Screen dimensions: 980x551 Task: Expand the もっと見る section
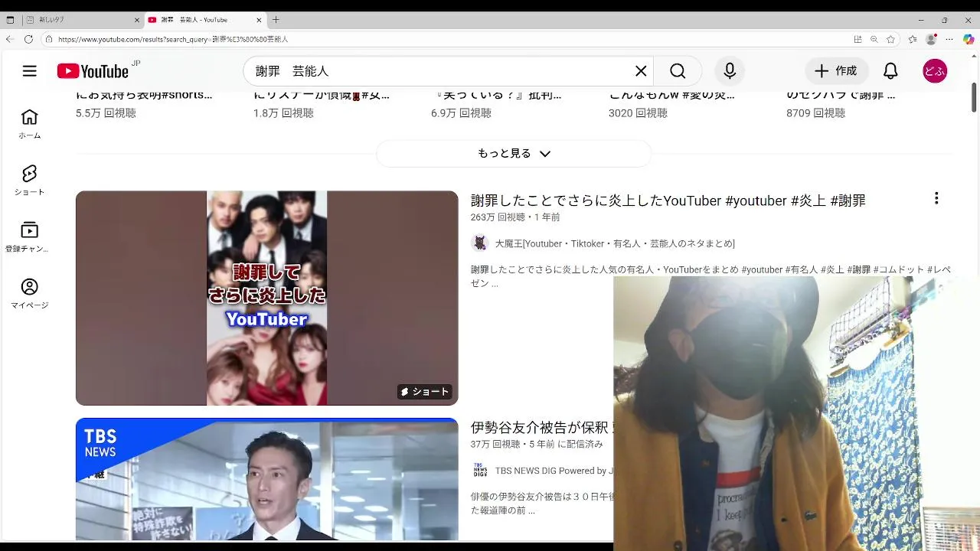514,153
